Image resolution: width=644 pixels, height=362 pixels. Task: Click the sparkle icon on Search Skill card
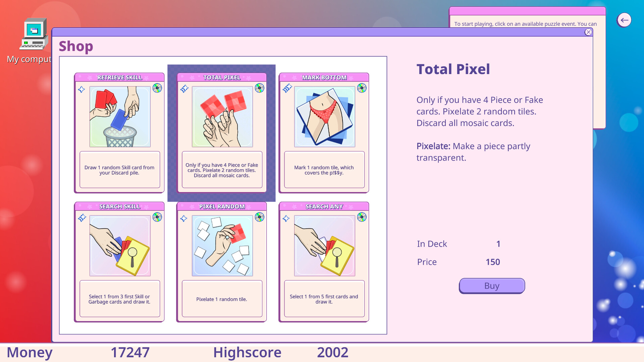coord(82,217)
